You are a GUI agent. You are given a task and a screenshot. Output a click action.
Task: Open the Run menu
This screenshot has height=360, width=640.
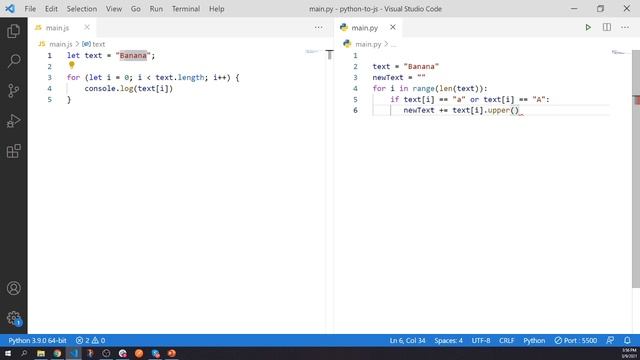[x=156, y=9]
